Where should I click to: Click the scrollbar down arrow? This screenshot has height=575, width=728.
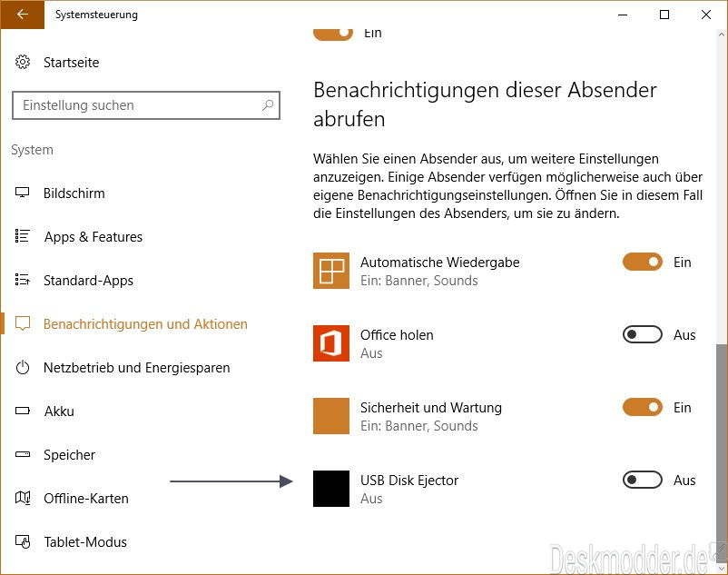coord(721,568)
